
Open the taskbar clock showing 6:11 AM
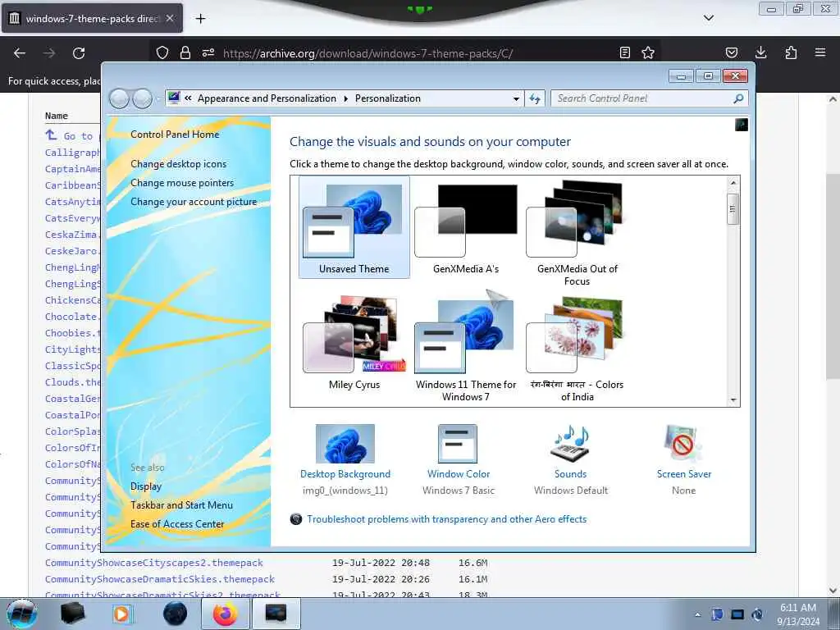tap(798, 614)
